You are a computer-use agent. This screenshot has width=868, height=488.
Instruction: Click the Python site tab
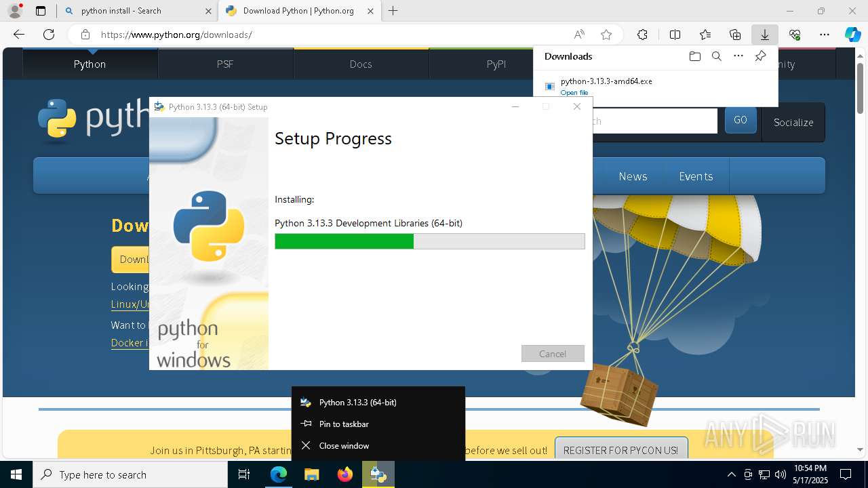pos(90,64)
